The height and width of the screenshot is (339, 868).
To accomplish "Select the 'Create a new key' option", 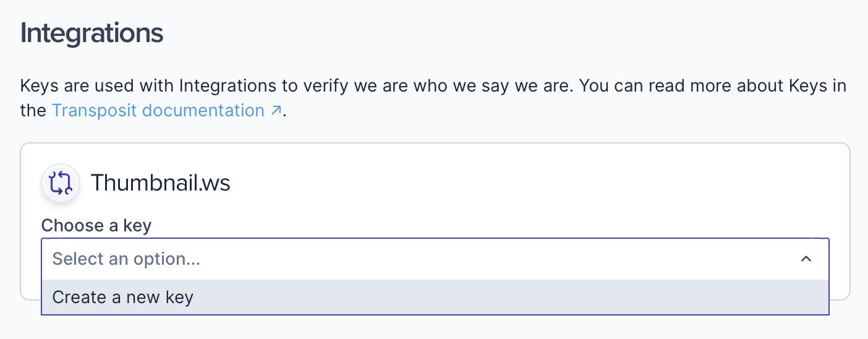I will (123, 298).
